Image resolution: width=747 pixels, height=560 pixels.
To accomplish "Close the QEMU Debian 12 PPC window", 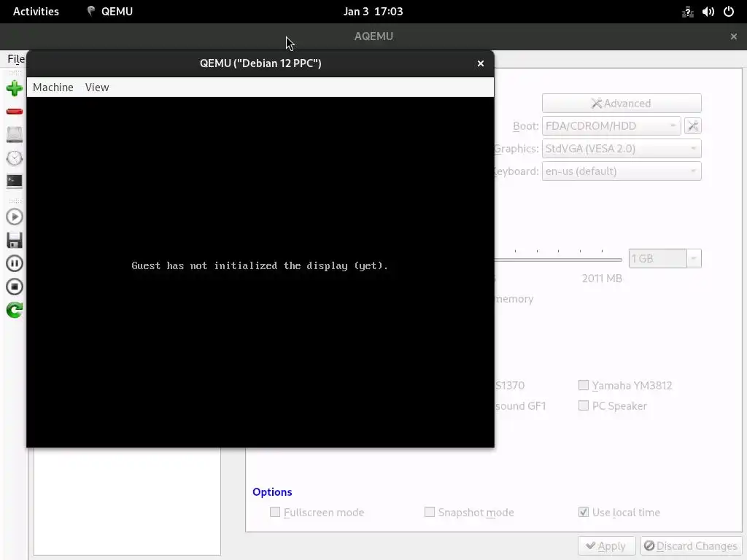I will (480, 63).
